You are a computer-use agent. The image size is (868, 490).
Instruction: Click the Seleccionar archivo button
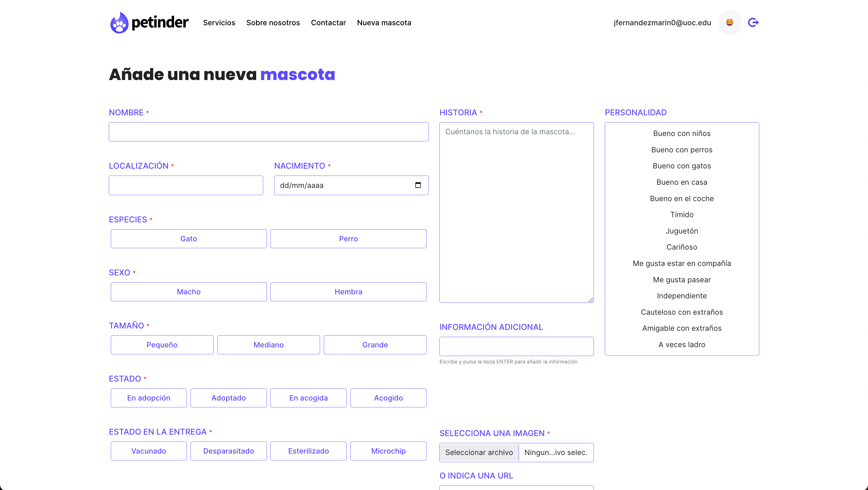pos(479,452)
